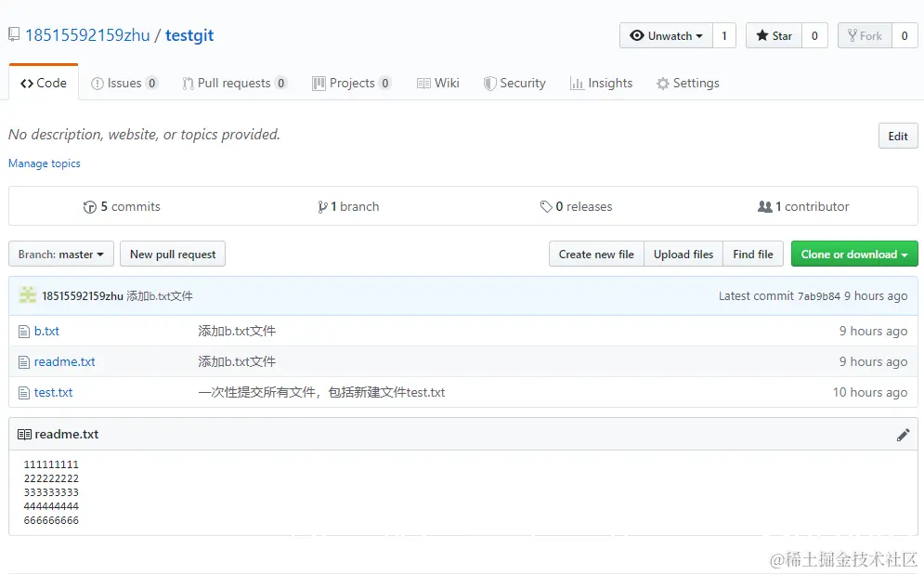924x575 pixels.
Task: Unwatch the repository via the Unwatch dropdown
Action: (x=666, y=36)
